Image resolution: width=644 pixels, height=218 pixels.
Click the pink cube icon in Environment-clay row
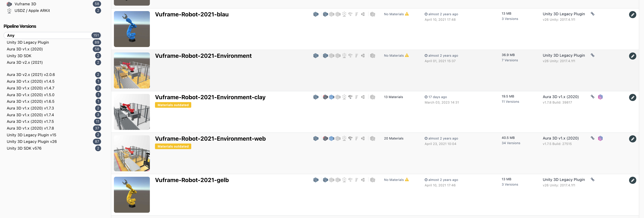[600, 97]
